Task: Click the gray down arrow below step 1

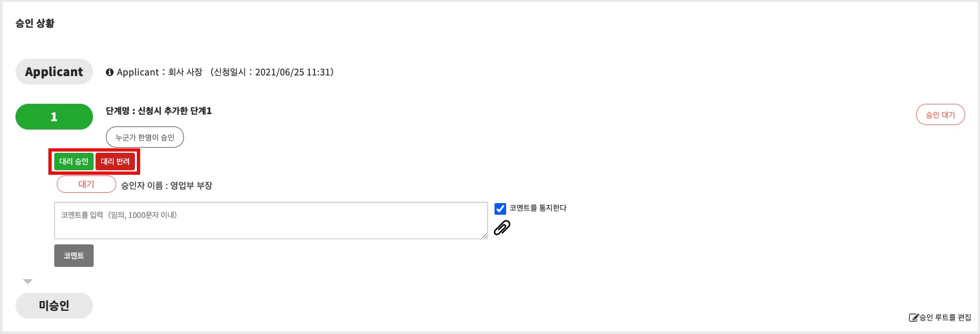Action: 27,281
